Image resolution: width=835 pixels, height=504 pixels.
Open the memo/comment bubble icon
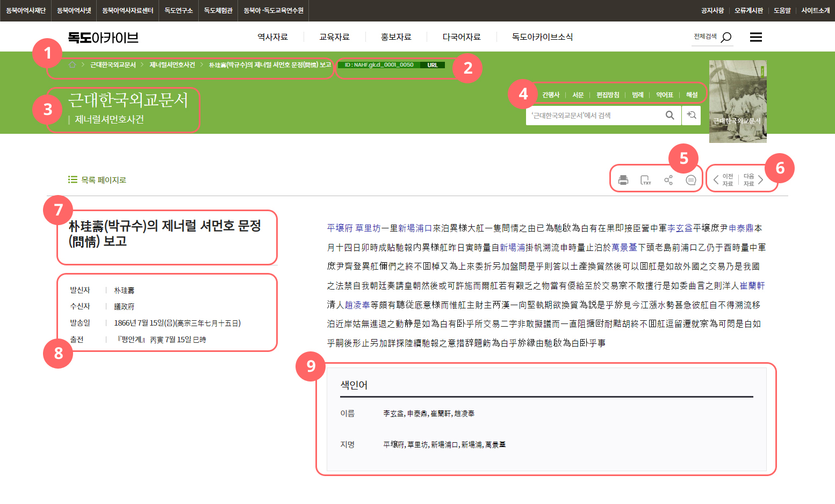click(690, 179)
